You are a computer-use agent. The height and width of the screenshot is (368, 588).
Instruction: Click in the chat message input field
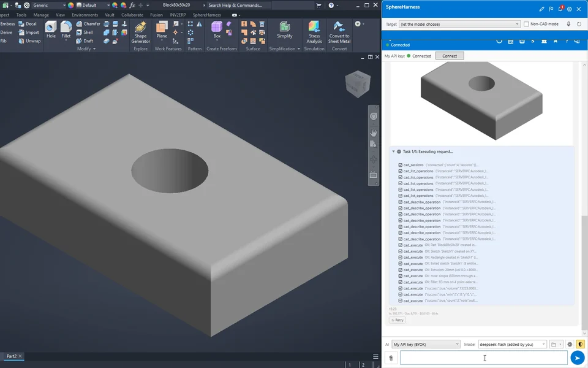[484, 358]
